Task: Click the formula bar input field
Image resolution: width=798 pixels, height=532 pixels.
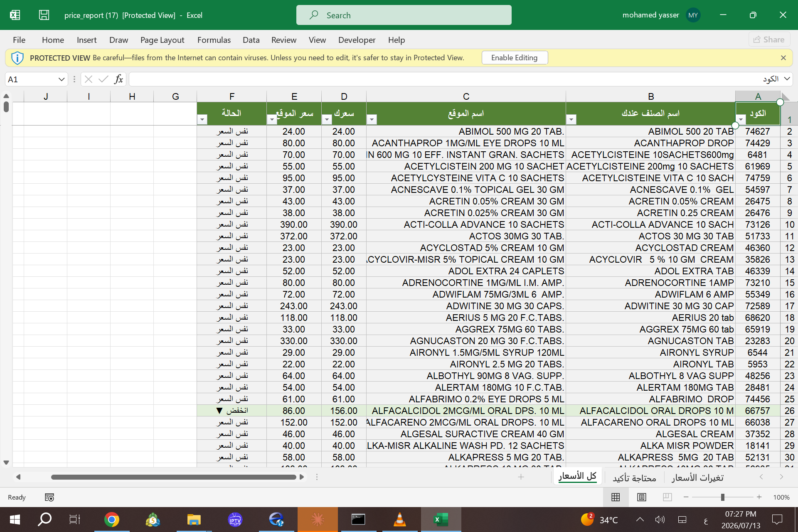Action: point(454,79)
